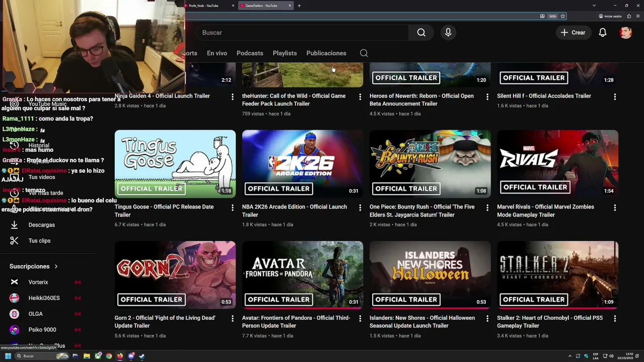Open Firefox hamburger menu
The height and width of the screenshot is (362, 644).
[x=638, y=16]
